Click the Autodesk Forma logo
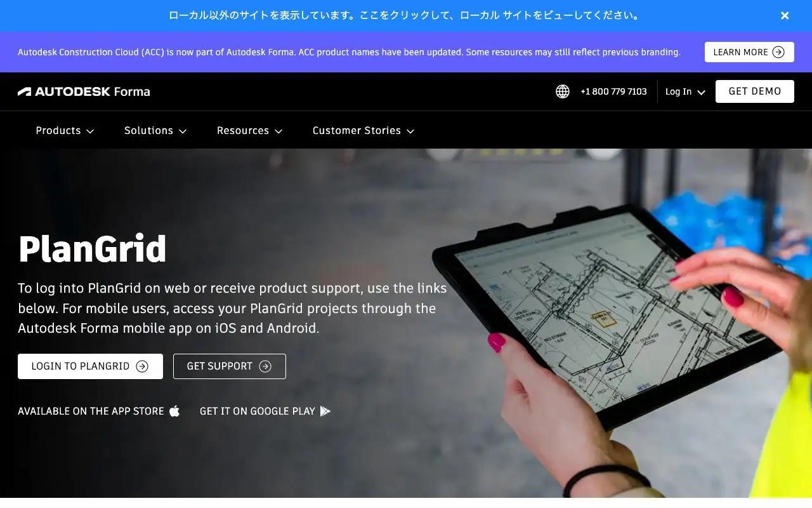812x508 pixels. pos(84,91)
